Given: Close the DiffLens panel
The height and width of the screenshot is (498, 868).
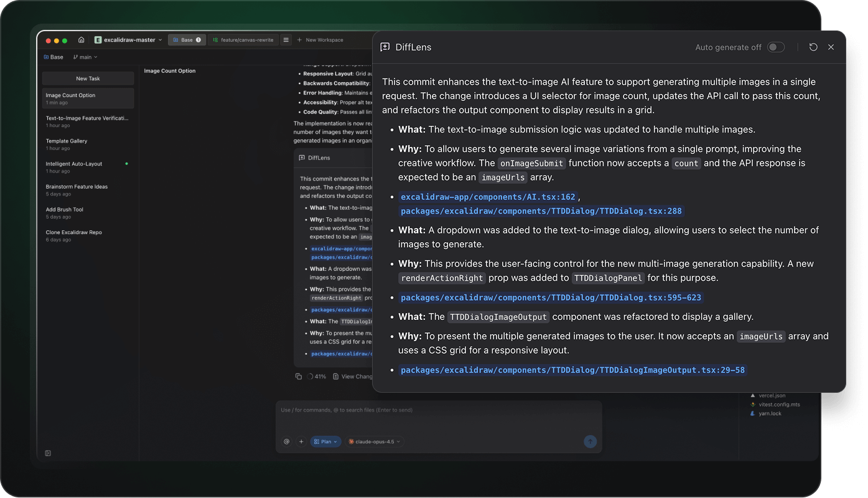Looking at the screenshot, I should (831, 47).
